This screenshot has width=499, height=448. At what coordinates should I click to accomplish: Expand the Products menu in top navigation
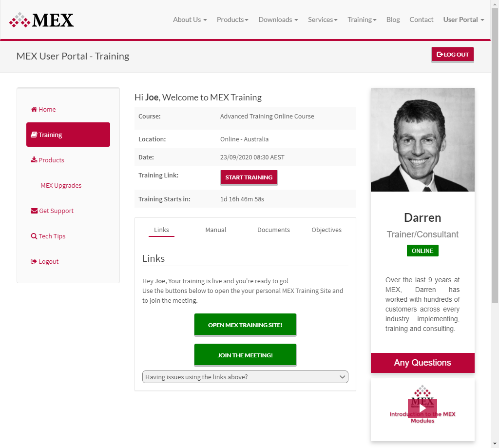(232, 19)
